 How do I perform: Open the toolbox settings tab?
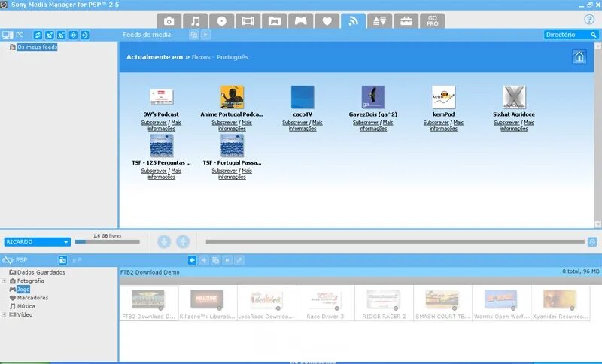click(406, 21)
